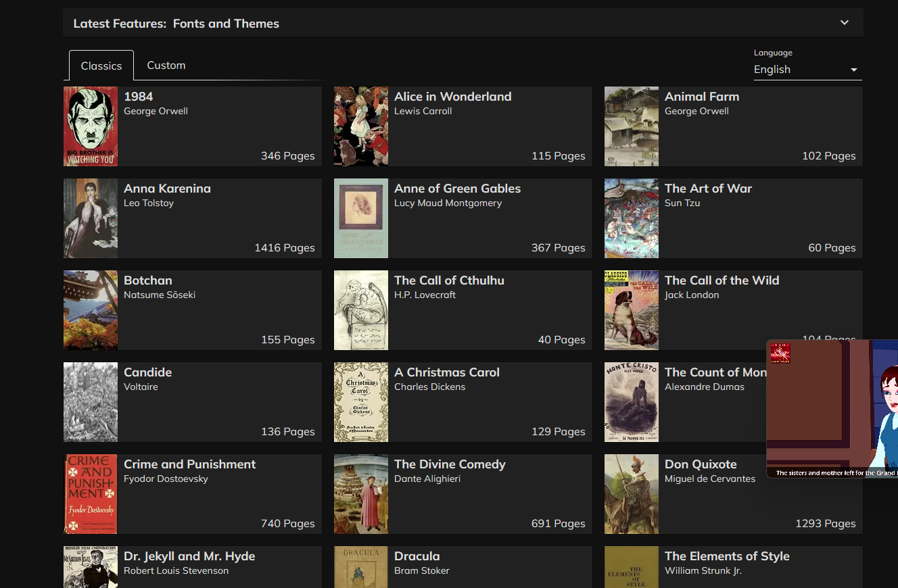The width and height of the screenshot is (898, 588).
Task: Select the Don Quixote cover image
Action: (x=632, y=494)
